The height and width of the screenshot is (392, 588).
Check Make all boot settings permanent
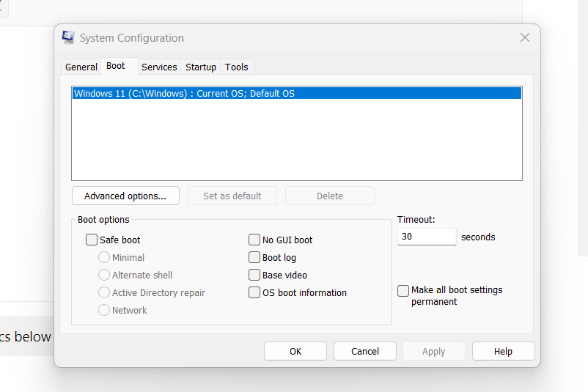403,290
